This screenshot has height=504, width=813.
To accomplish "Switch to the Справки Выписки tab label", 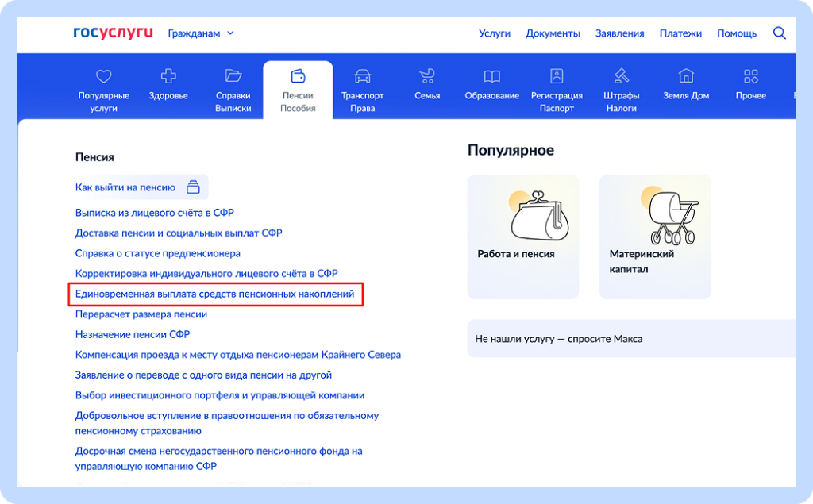I will [x=233, y=102].
